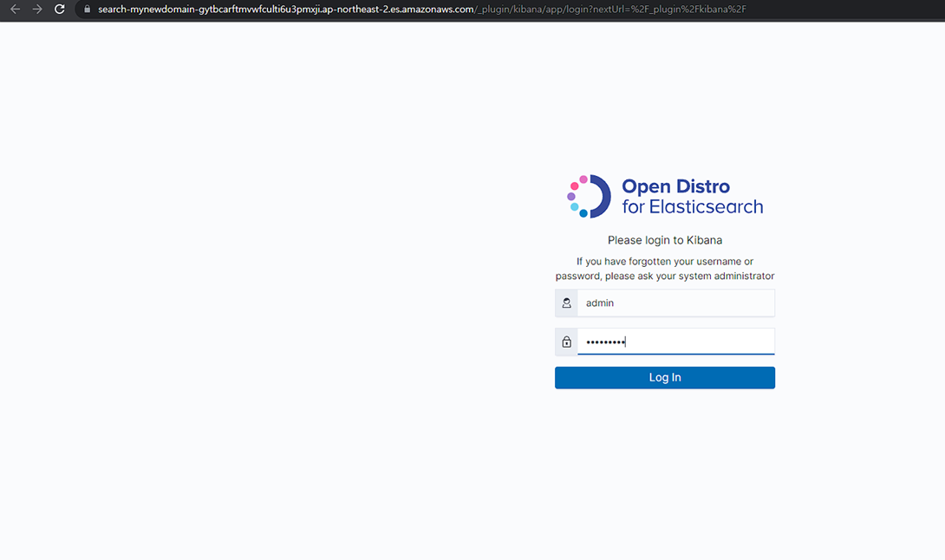
Task: Click the browser back arrow
Action: coord(15,9)
